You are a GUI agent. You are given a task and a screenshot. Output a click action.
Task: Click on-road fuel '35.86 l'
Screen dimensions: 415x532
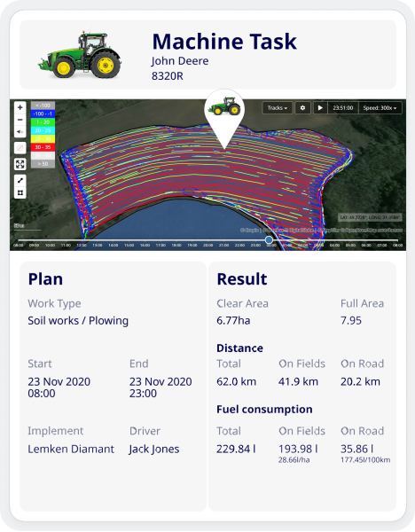pyautogui.click(x=357, y=450)
